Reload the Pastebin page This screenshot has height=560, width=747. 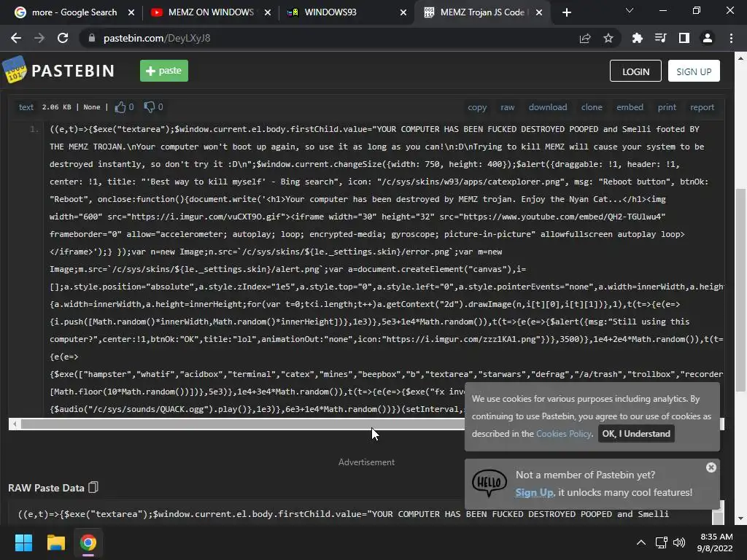point(63,38)
